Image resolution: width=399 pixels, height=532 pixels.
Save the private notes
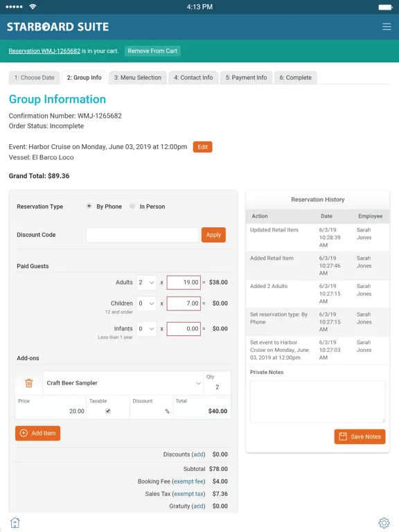360,436
